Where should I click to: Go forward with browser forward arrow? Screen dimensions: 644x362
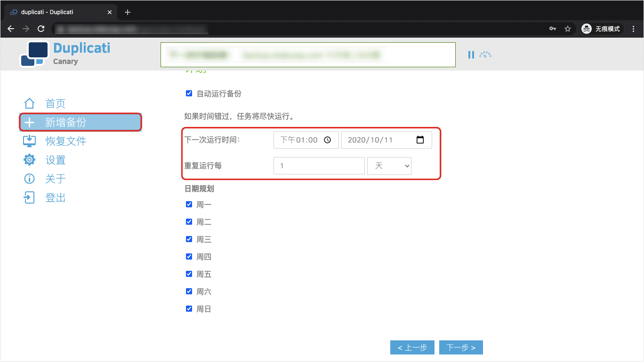click(26, 29)
